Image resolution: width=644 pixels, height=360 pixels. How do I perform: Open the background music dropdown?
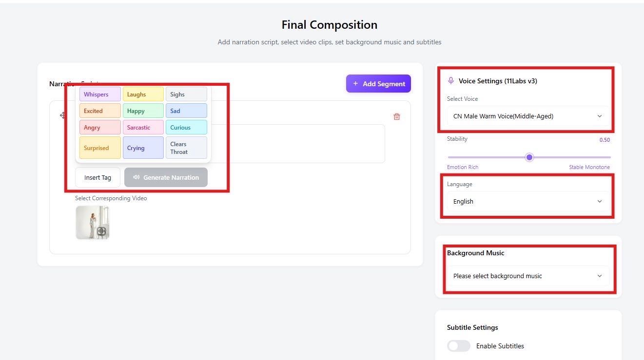(x=527, y=276)
